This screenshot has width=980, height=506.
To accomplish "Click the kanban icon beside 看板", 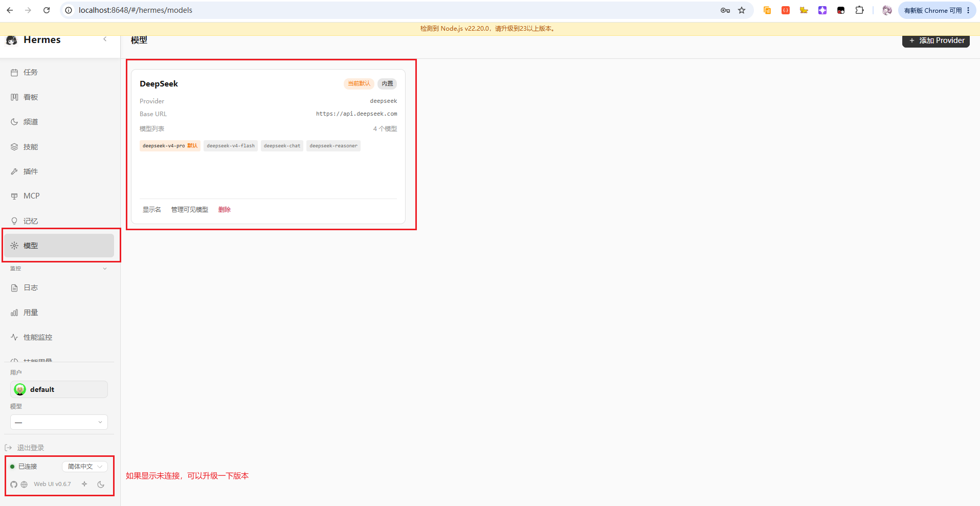I will pos(14,97).
